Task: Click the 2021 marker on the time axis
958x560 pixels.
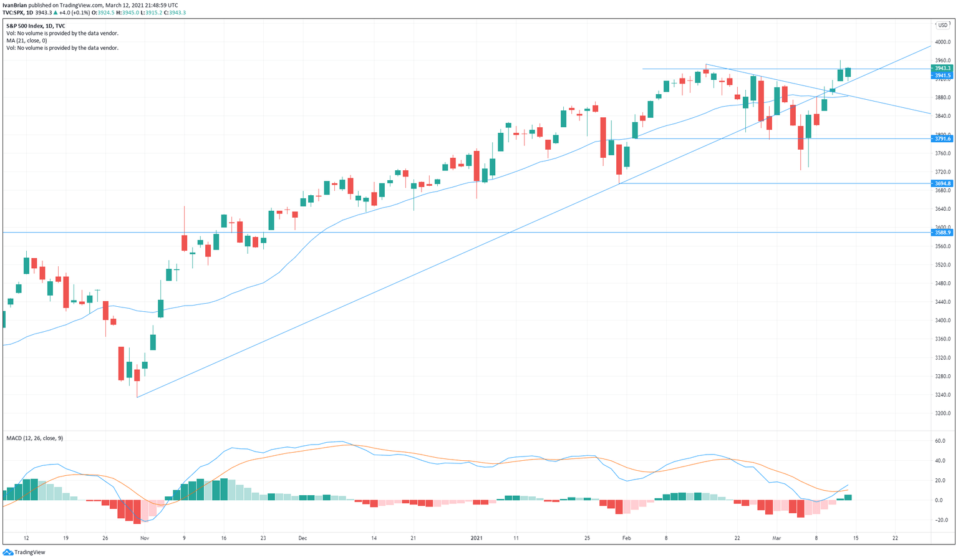Action: 477,536
